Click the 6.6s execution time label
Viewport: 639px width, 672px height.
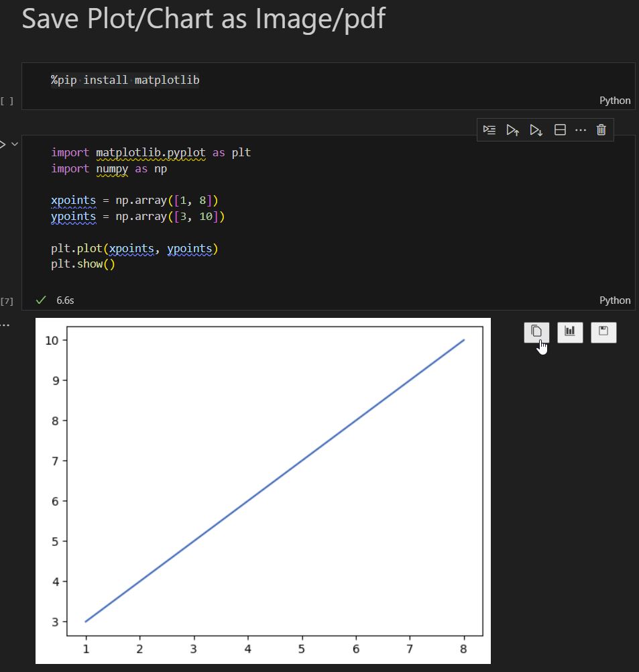coord(64,300)
